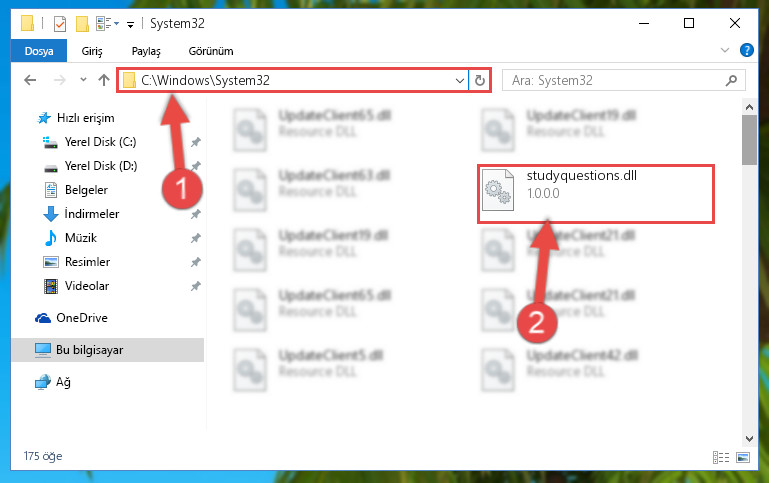Toggle pin next to Videolar
The width and height of the screenshot is (769, 483).
[195, 286]
